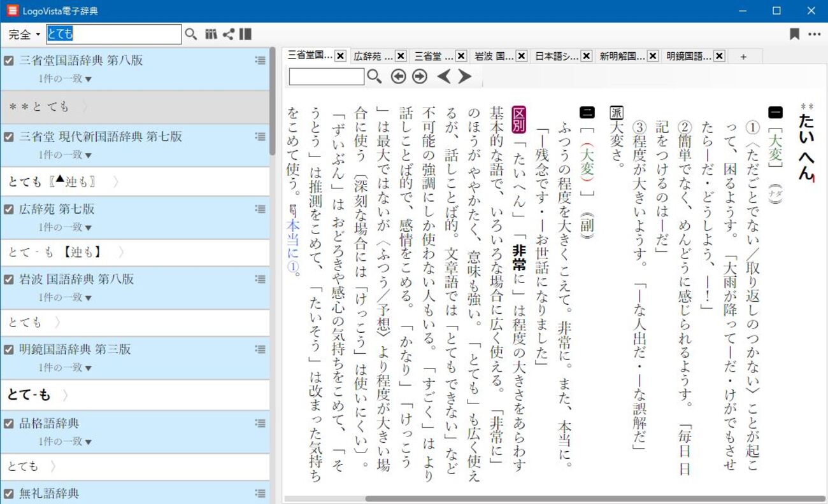The image size is (828, 504).
Task: Open list icon for 三省堂国語辞典 第八版
Action: coord(260,60)
